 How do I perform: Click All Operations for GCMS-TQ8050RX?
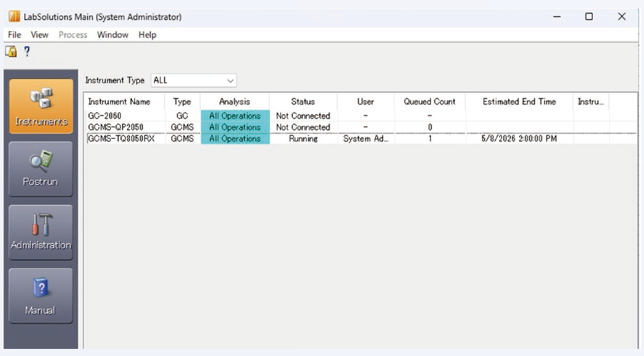coord(235,138)
